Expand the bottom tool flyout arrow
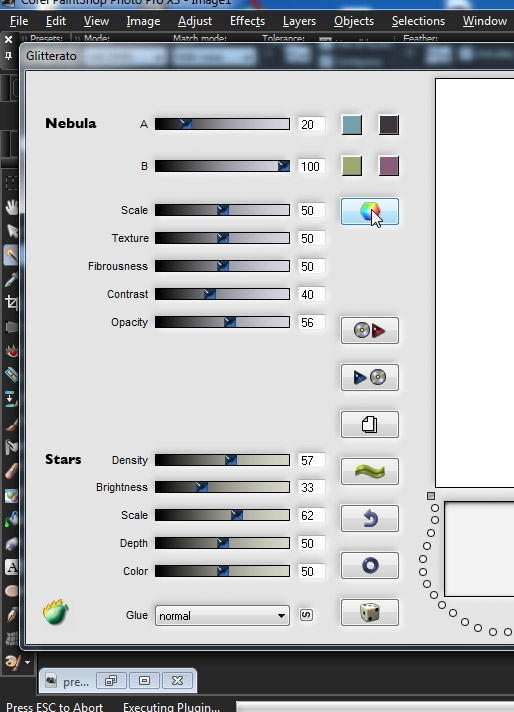The image size is (514, 712). click(x=27, y=663)
